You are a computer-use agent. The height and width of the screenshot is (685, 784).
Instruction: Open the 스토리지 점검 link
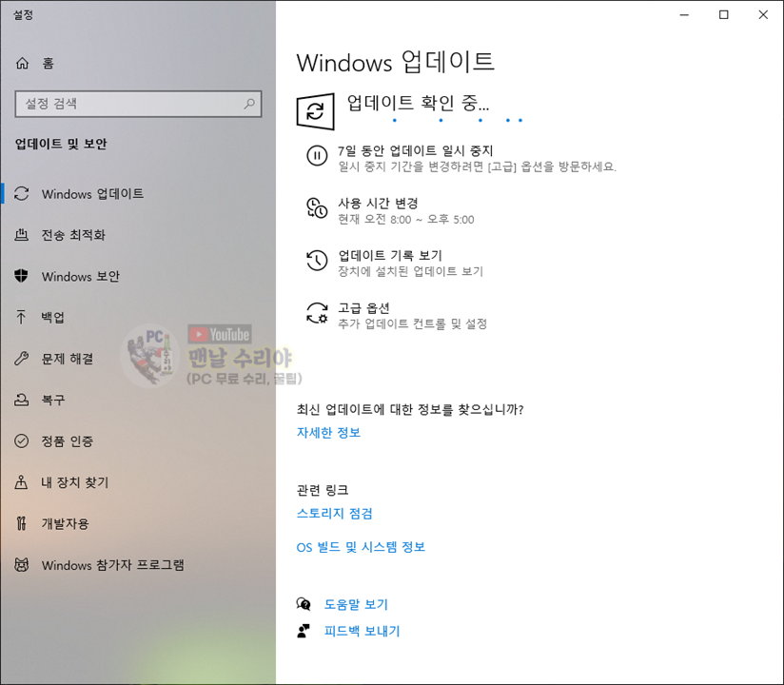point(335,514)
